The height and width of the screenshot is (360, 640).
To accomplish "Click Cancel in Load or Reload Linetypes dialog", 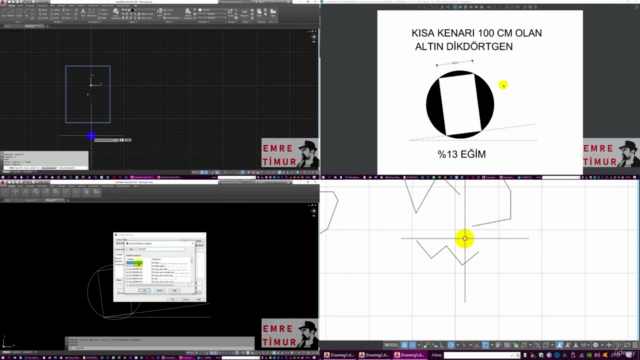I will 160,290.
